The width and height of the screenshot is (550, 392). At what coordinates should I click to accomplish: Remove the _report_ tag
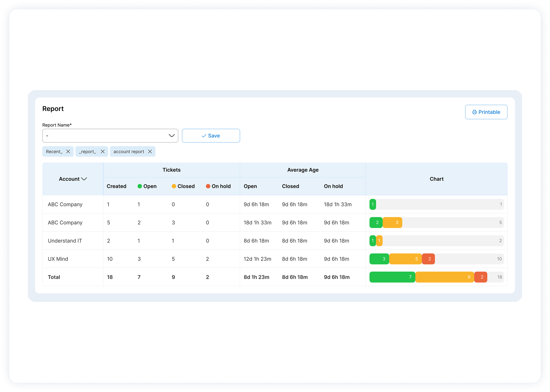click(x=103, y=152)
